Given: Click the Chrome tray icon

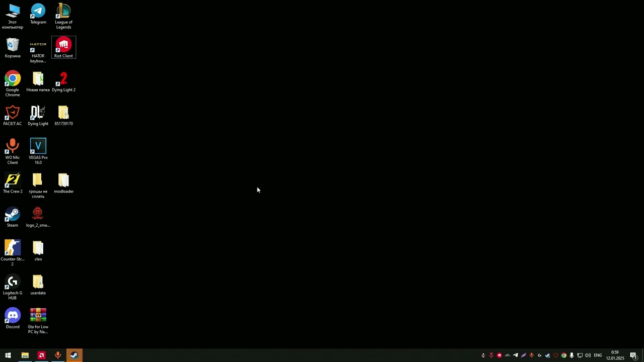Looking at the screenshot, I should tap(563, 355).
